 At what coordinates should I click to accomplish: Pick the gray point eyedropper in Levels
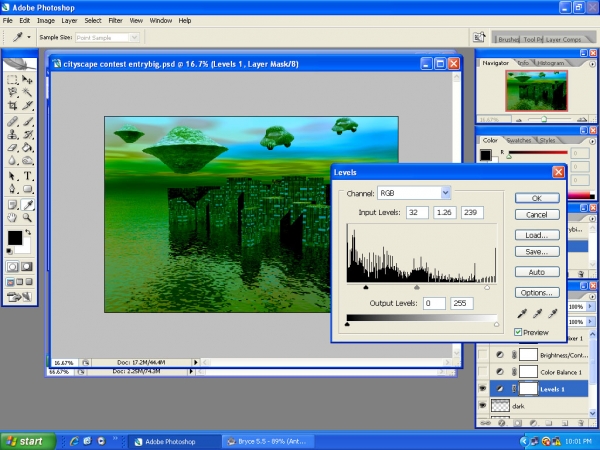click(537, 314)
